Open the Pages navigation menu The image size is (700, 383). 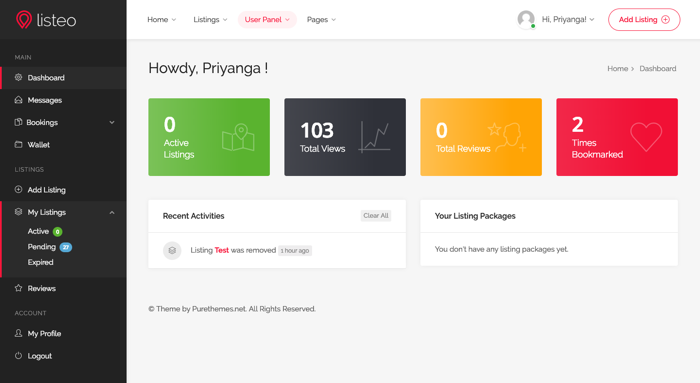tap(321, 20)
